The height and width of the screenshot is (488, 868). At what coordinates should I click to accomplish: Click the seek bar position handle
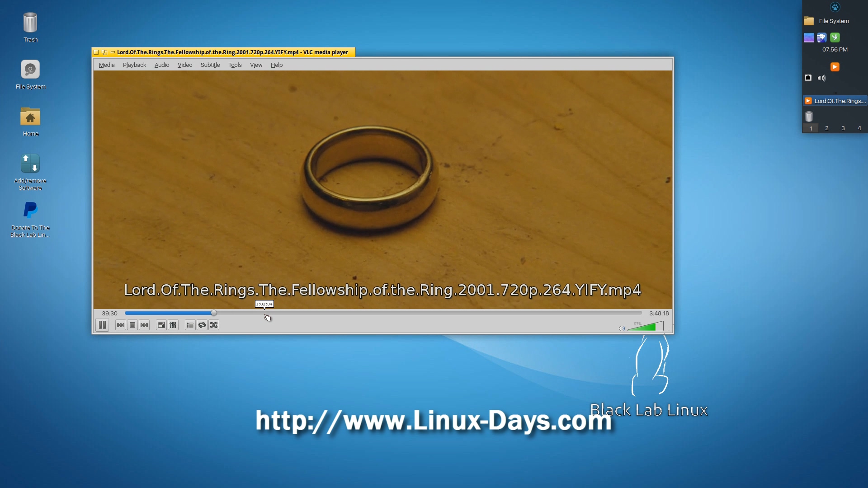[214, 313]
